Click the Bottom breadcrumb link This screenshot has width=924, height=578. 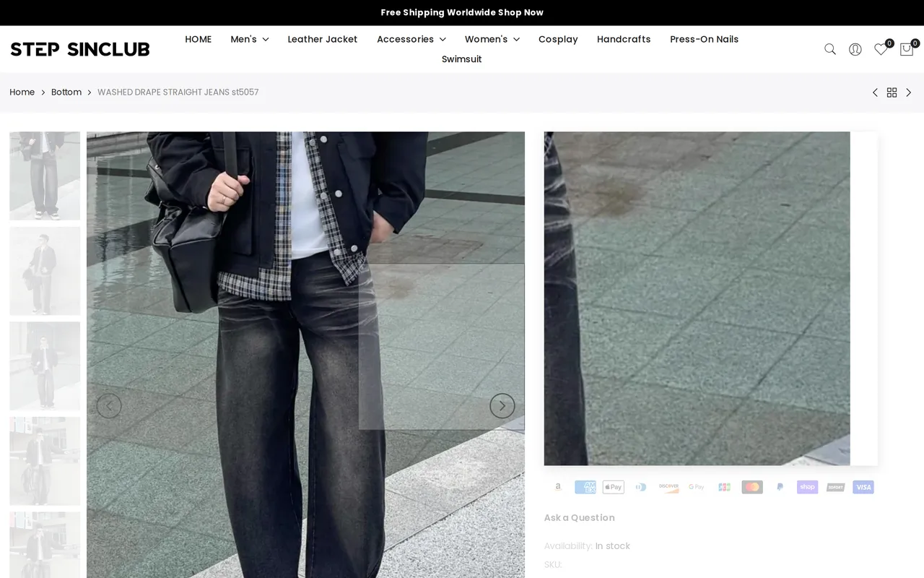[x=66, y=92]
